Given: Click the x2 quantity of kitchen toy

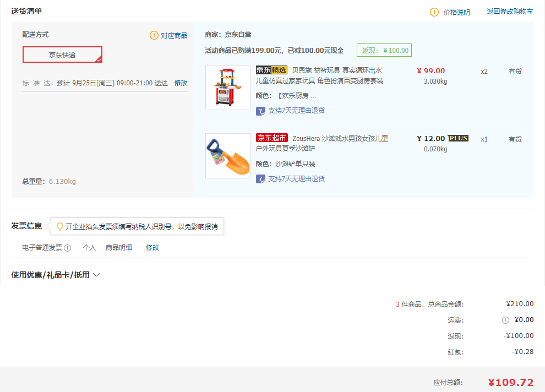Looking at the screenshot, I should click(x=484, y=72).
